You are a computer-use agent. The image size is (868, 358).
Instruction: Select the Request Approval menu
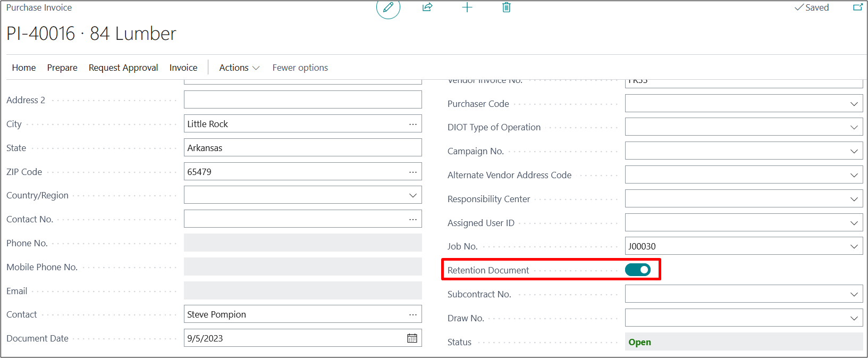[123, 68]
